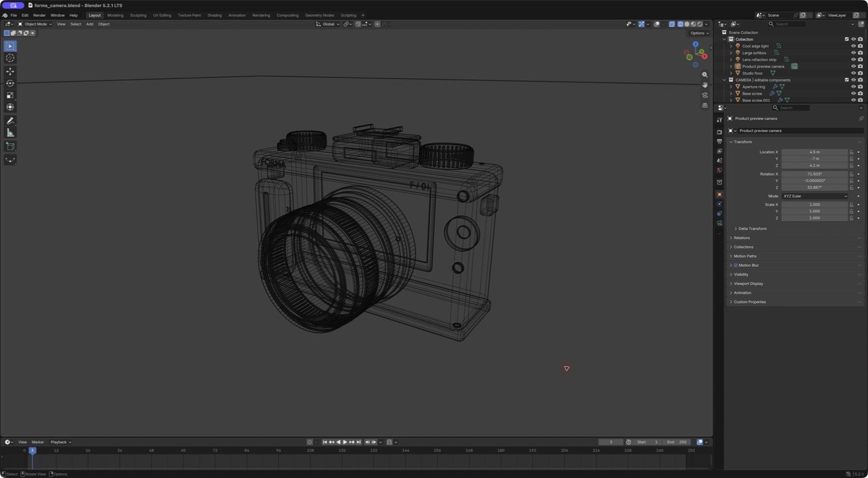Viewport: 868px width, 478px height.
Task: Open the File menu
Action: 14,15
